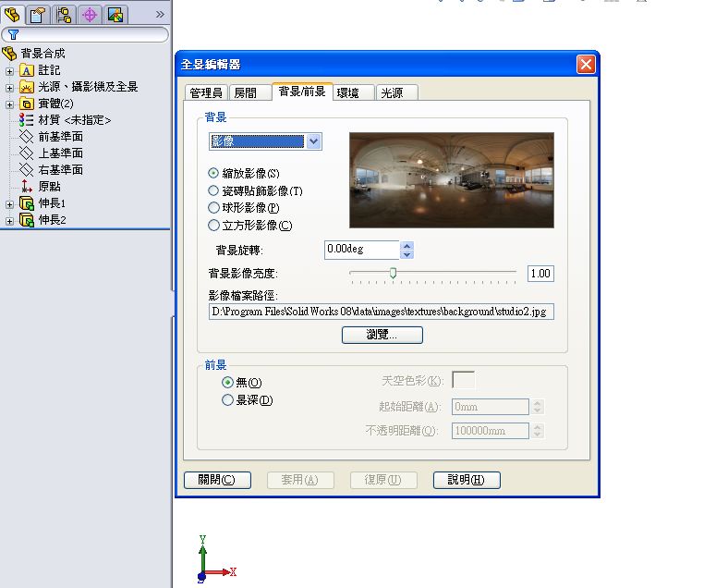The image size is (728, 588).
Task: Expand the manager tabs chevron
Action: coord(160,15)
